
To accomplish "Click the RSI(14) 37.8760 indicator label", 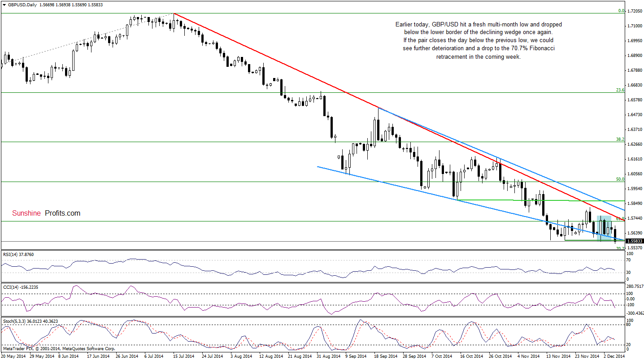I will tap(18, 254).
